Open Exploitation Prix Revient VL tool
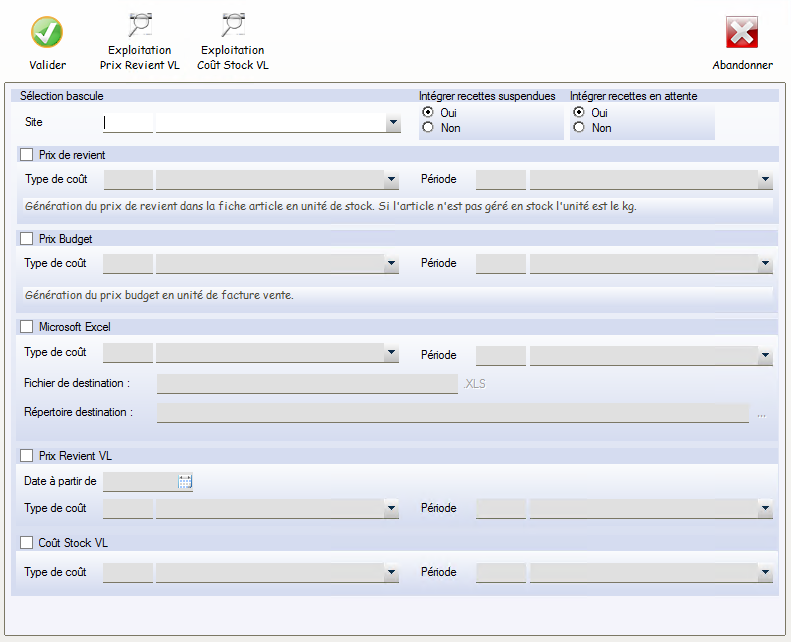The width and height of the screenshot is (791, 642). point(140,27)
